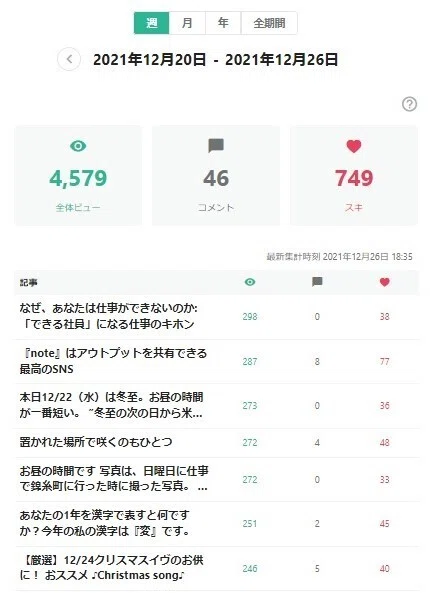This screenshot has width=430, height=593.
Task: Sort by likes using table heart icon
Action: click(385, 282)
